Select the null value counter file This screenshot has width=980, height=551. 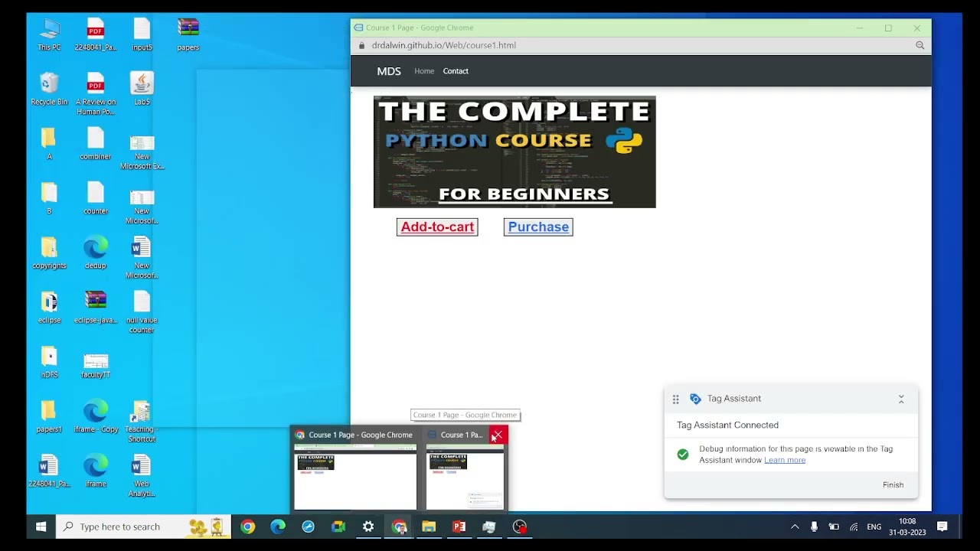[142, 312]
